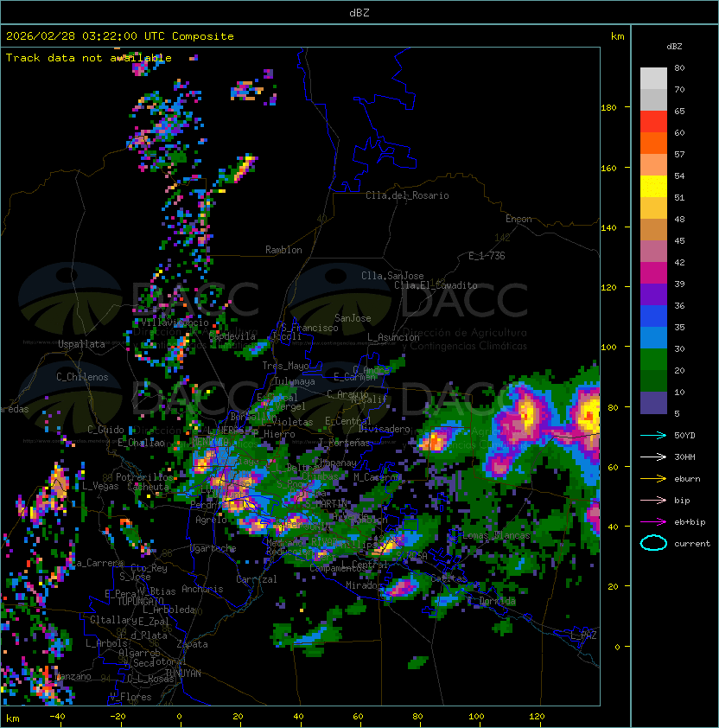Click the '180' tick on right km axis
Screen dimensions: 719x728
[x=608, y=108]
